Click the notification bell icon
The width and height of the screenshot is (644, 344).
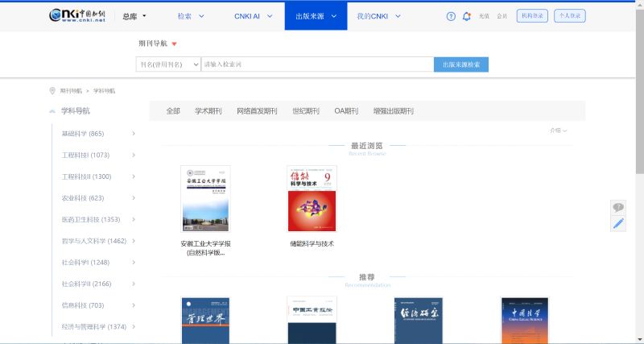(467, 16)
